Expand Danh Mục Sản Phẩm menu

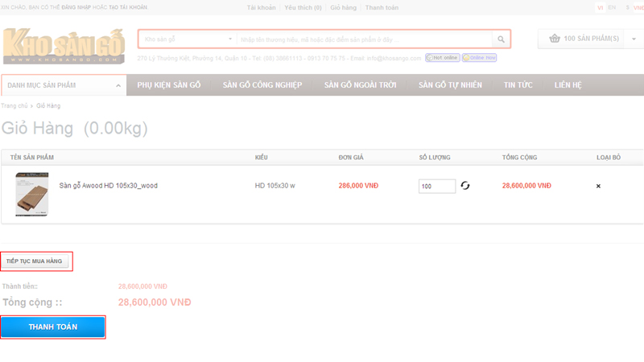64,84
